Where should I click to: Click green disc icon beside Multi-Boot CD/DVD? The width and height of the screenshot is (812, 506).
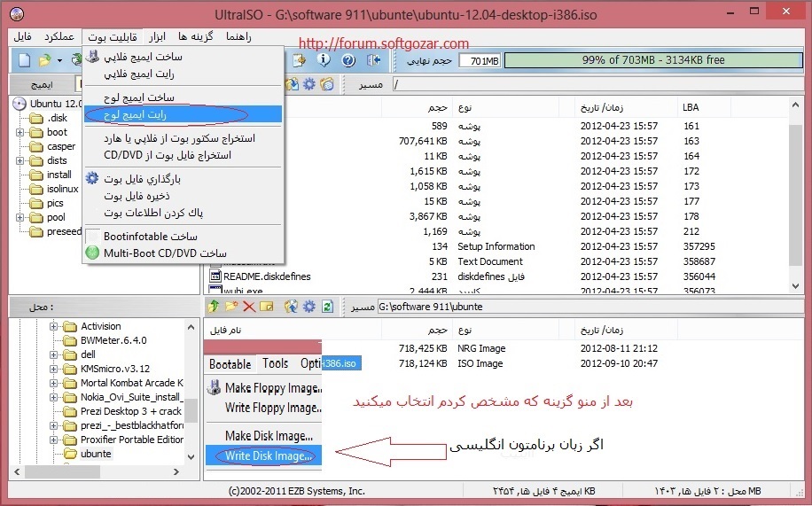click(92, 253)
